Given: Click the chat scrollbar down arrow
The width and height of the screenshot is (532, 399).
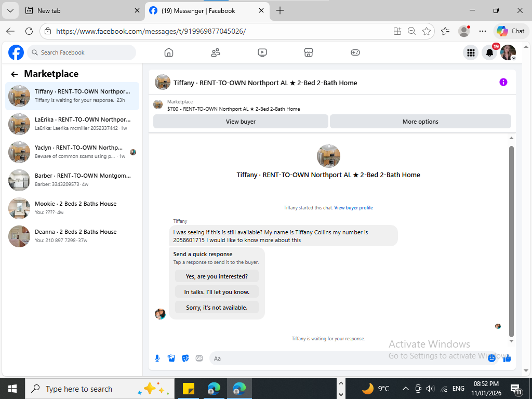Looking at the screenshot, I should (x=511, y=341).
